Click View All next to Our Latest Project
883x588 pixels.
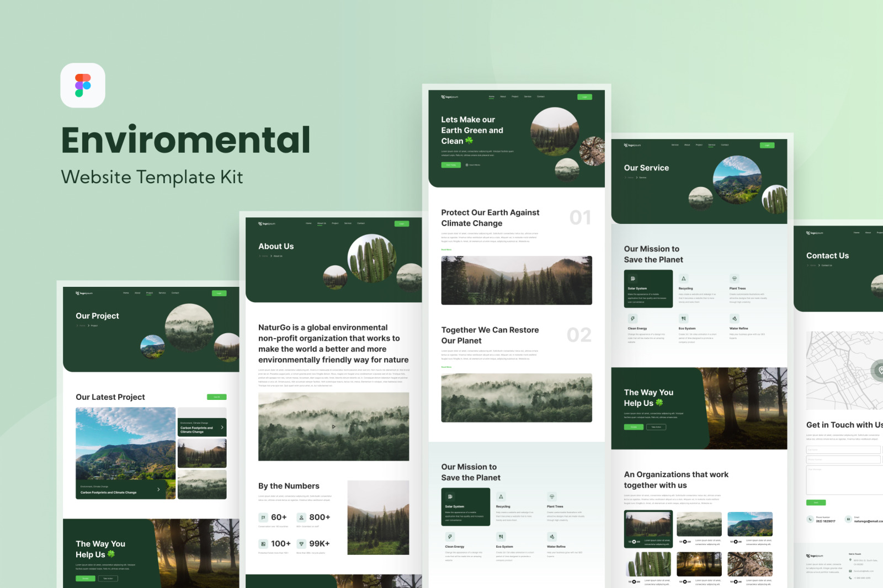coord(216,397)
